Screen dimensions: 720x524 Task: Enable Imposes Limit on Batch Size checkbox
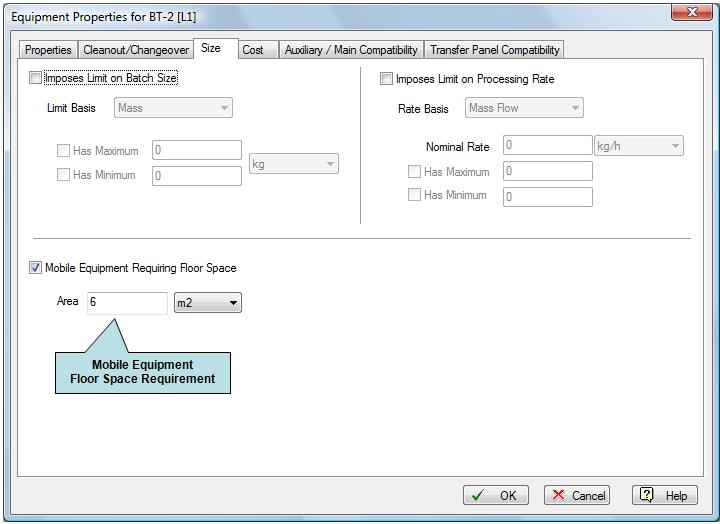37,78
